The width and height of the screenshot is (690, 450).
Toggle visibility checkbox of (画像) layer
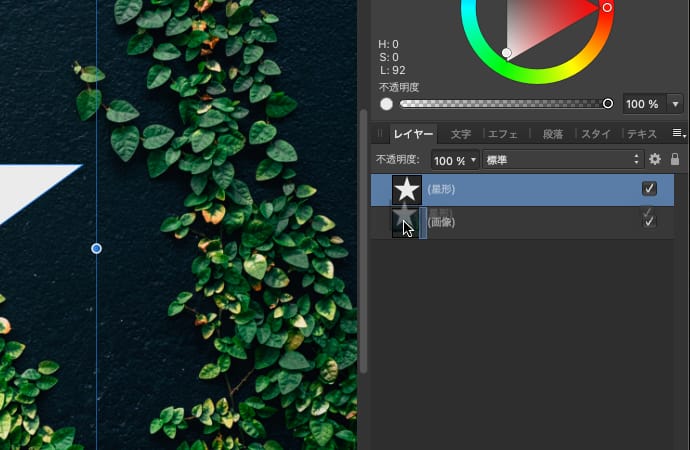click(x=650, y=221)
